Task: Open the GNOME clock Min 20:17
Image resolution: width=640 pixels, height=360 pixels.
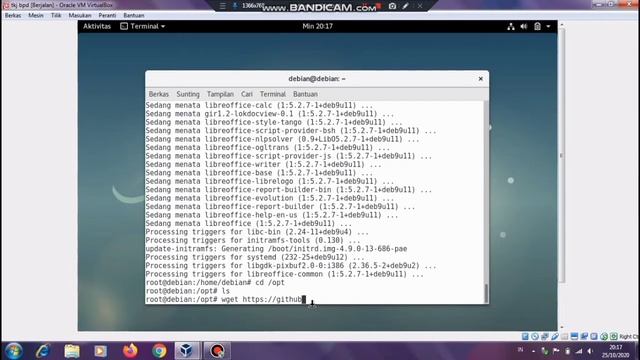Action: click(318, 26)
